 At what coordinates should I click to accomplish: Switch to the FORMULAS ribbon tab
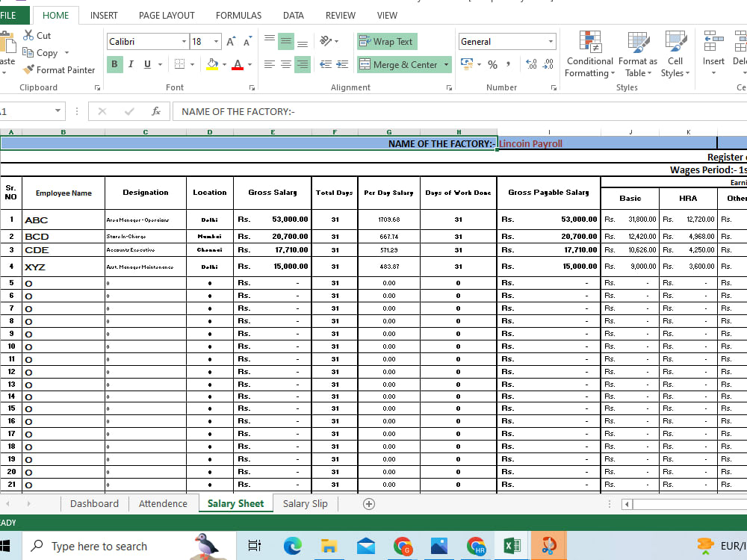point(239,15)
